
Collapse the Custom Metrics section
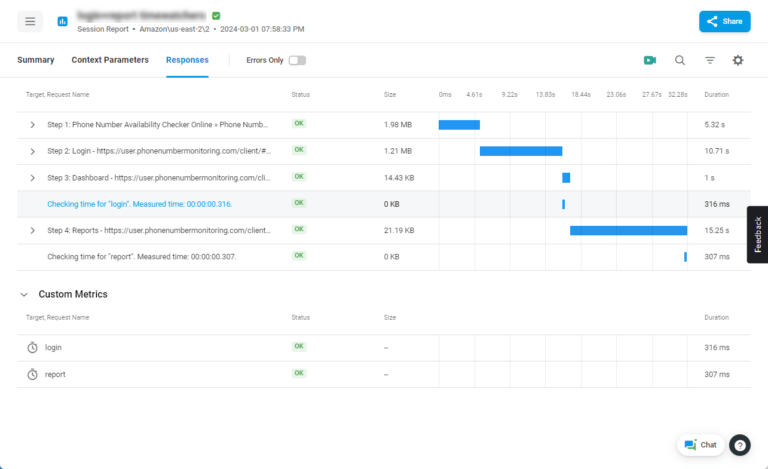pyautogui.click(x=24, y=294)
